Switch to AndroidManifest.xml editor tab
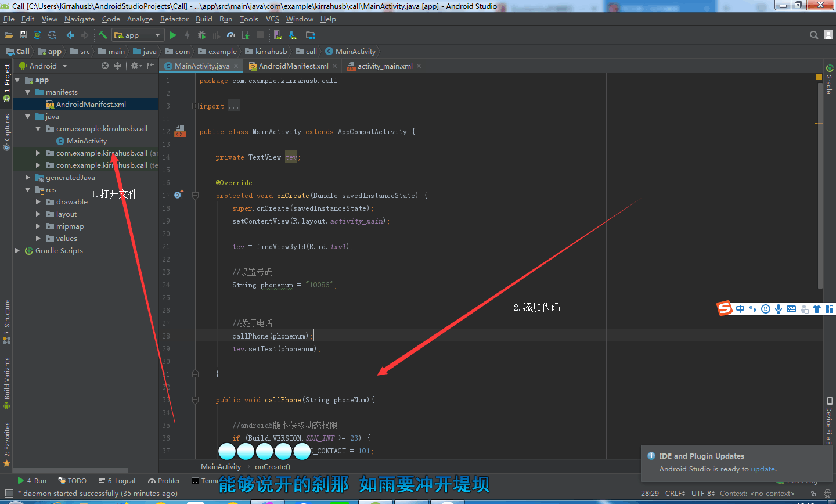Viewport: 836px width, 504px height. point(293,66)
